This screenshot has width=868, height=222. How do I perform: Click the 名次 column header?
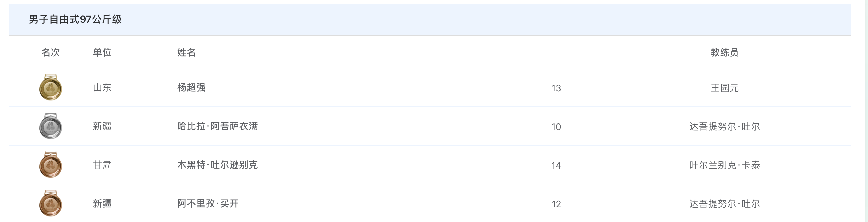pyautogui.click(x=51, y=52)
